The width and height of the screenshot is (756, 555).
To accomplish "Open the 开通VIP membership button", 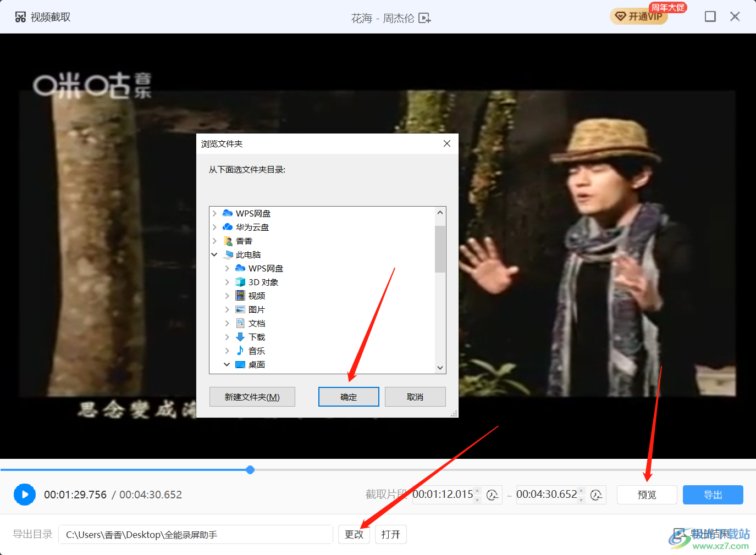I will point(639,16).
